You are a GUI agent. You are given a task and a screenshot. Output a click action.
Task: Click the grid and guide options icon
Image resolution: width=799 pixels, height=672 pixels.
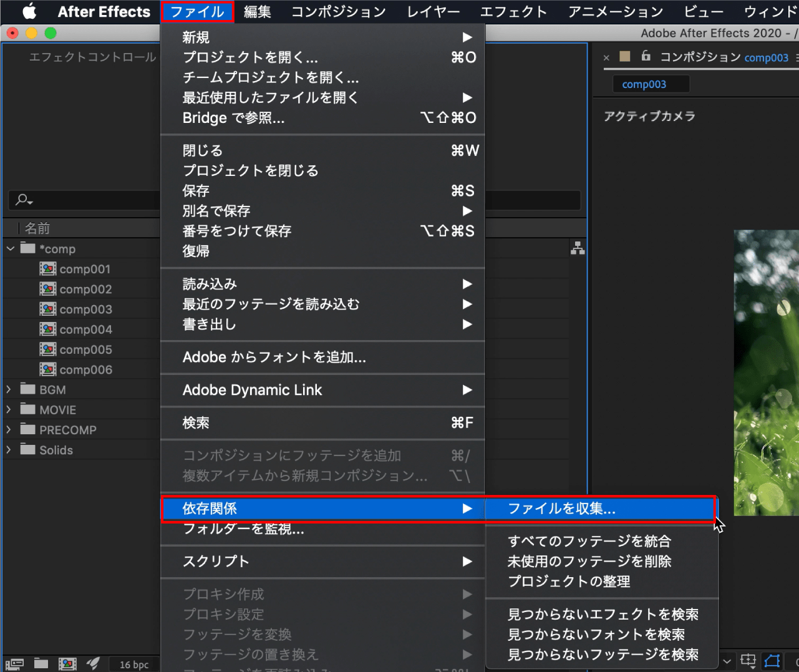[x=748, y=660]
